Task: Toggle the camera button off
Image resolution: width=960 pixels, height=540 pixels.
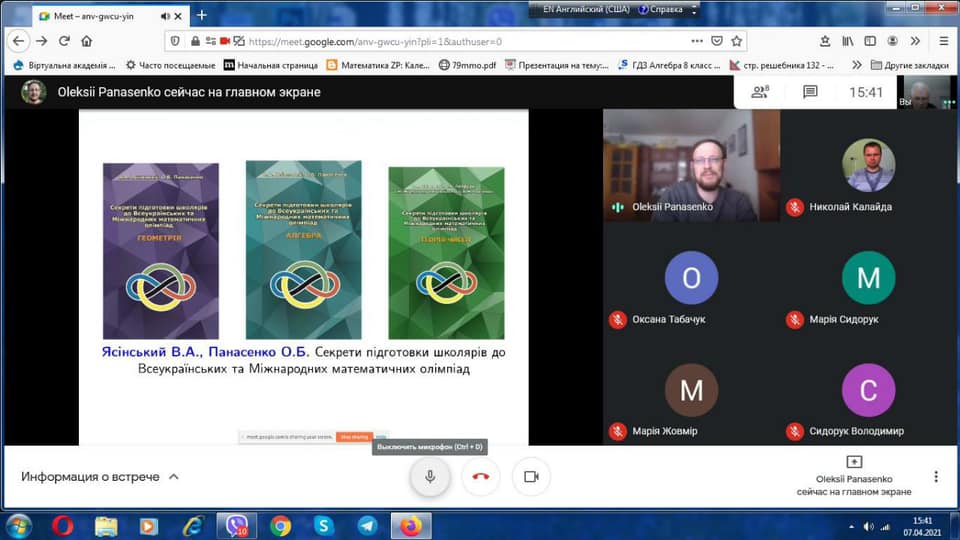Action: coord(531,476)
